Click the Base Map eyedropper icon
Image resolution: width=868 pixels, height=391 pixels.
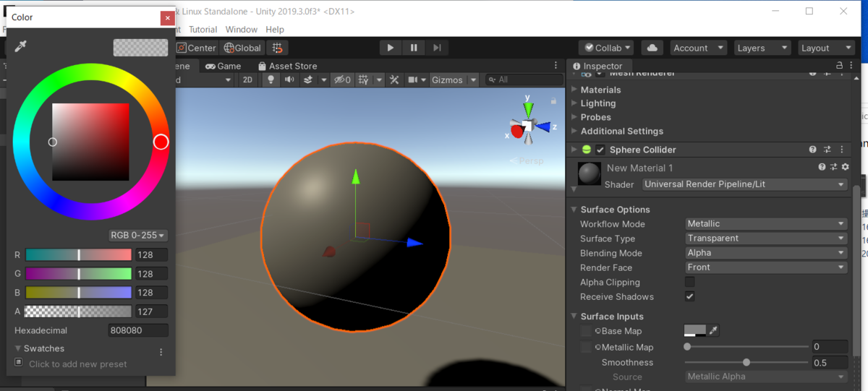713,331
